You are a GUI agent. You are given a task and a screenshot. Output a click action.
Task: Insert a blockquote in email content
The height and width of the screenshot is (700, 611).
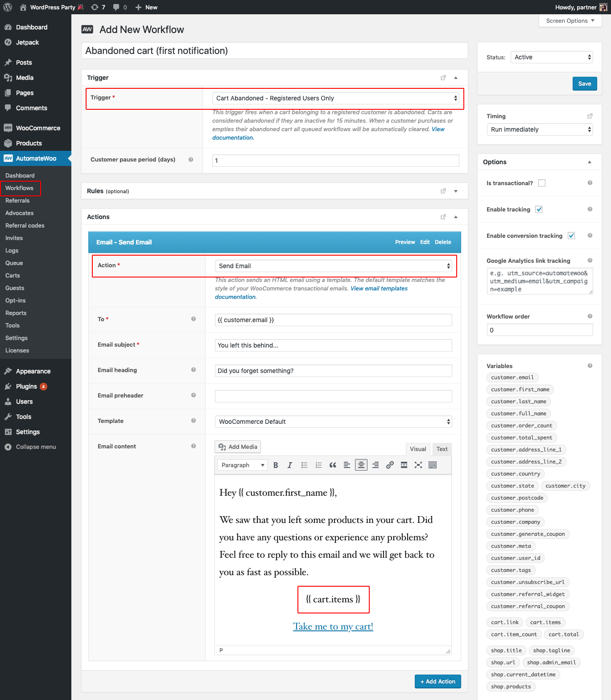coord(333,465)
